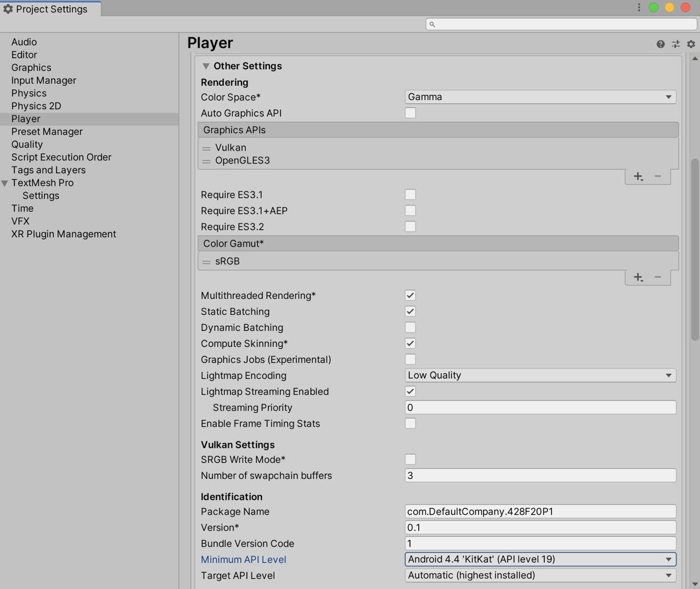Image resolution: width=700 pixels, height=589 pixels.
Task: Edit the Bundle Version Code field
Action: [540, 543]
